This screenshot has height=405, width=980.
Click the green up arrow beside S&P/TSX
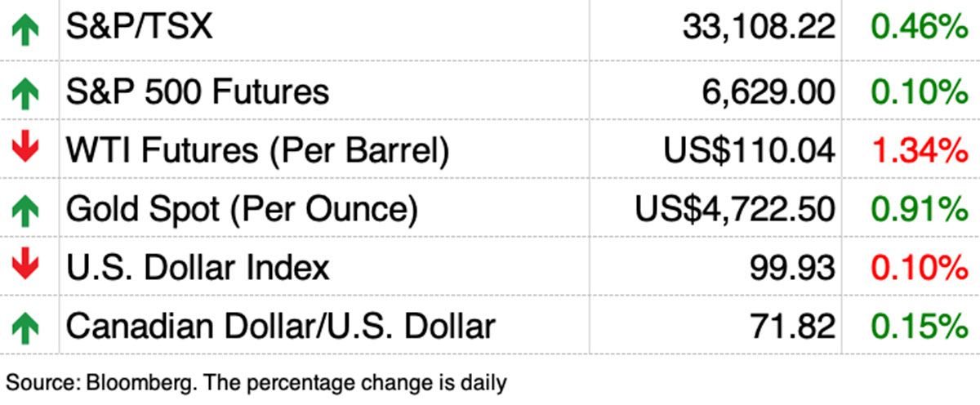[x=25, y=31]
